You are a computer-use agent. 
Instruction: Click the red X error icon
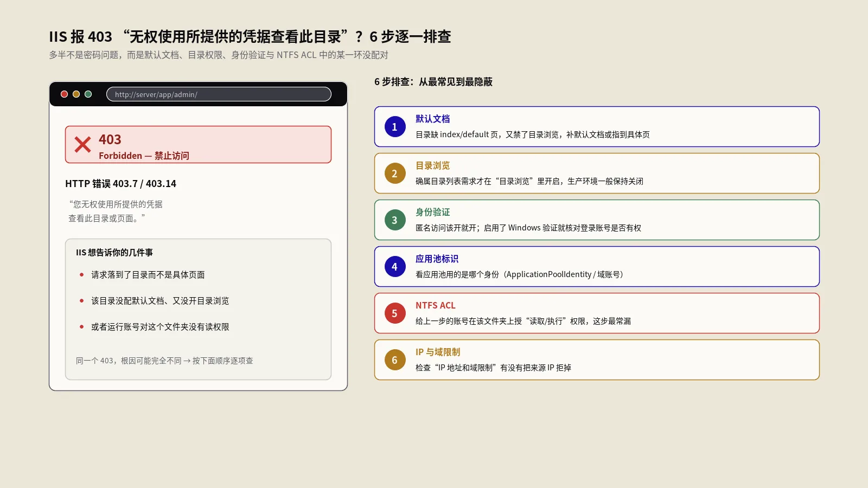(x=82, y=145)
